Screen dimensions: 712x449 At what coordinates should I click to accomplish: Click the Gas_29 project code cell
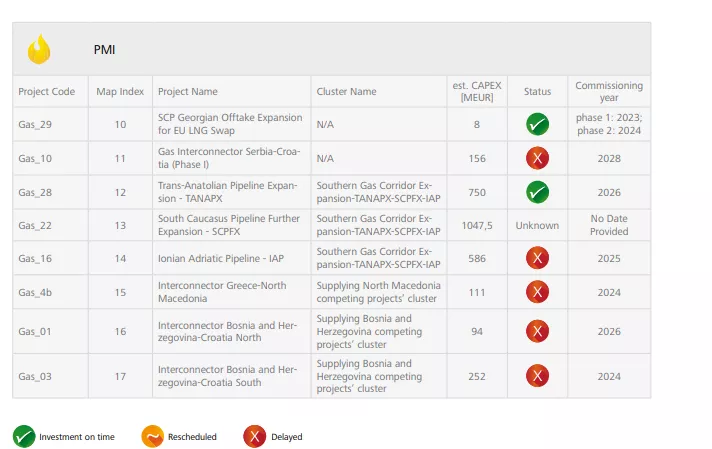(35, 125)
